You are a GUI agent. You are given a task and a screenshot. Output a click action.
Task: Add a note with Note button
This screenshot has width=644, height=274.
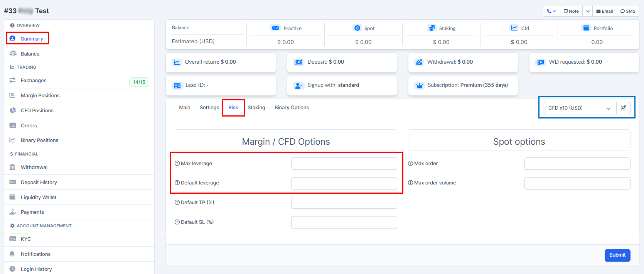571,11
